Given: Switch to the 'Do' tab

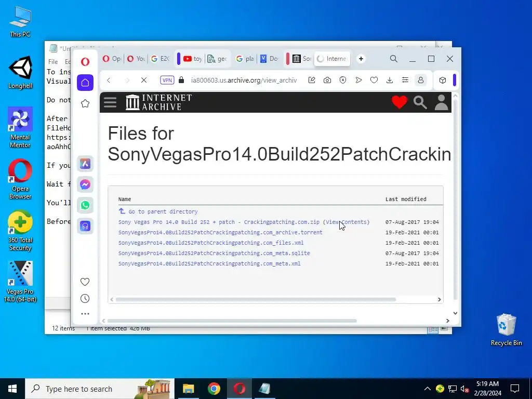Looking at the screenshot, I should pyautogui.click(x=269, y=59).
